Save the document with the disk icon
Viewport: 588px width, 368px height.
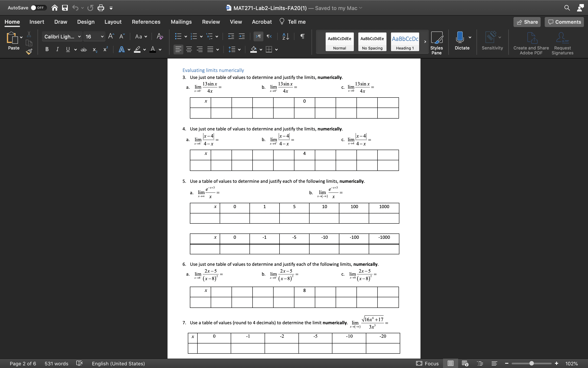pyautogui.click(x=65, y=8)
